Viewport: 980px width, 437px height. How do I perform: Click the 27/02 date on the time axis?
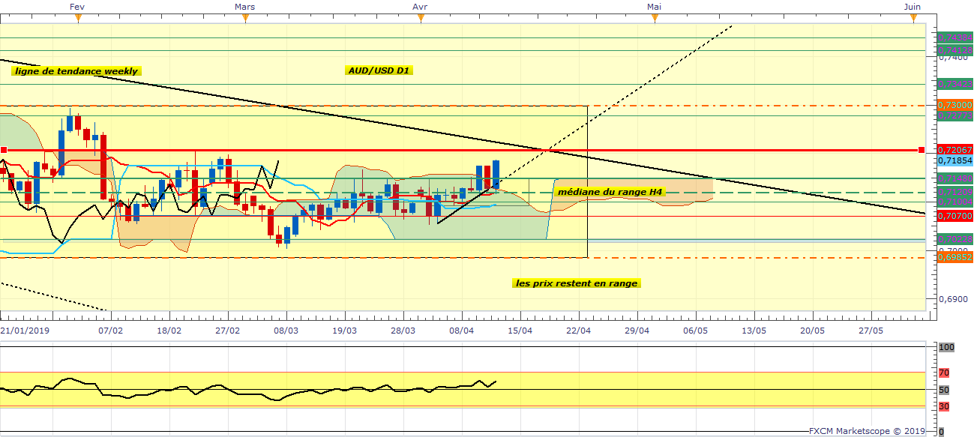(x=228, y=330)
